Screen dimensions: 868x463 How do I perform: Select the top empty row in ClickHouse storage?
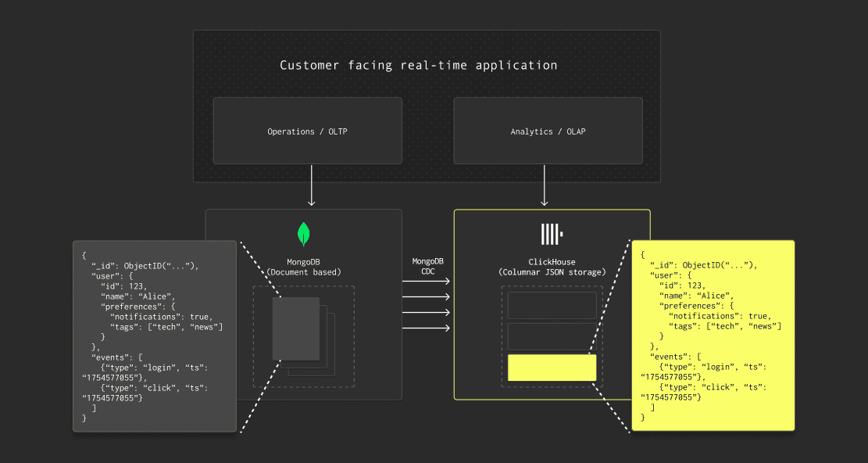[552, 306]
